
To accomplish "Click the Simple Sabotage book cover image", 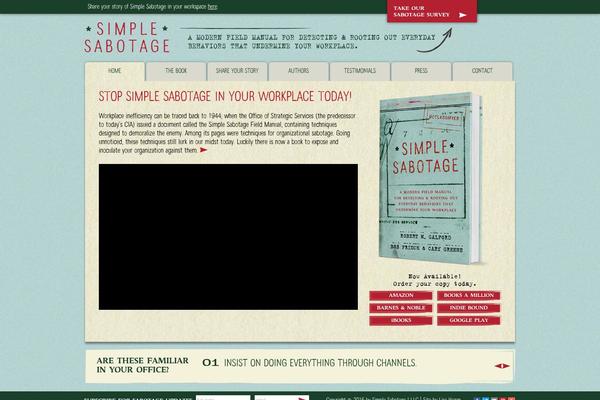I will tap(430, 178).
